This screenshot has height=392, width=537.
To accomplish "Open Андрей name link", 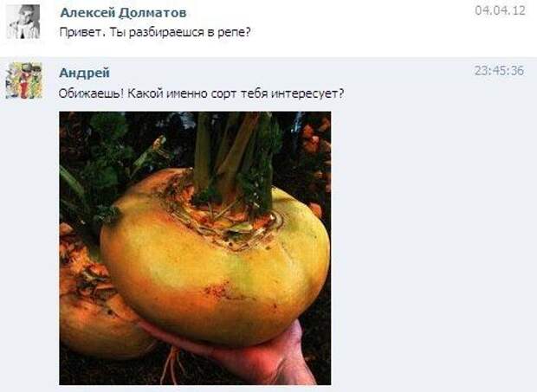I will 84,73.
